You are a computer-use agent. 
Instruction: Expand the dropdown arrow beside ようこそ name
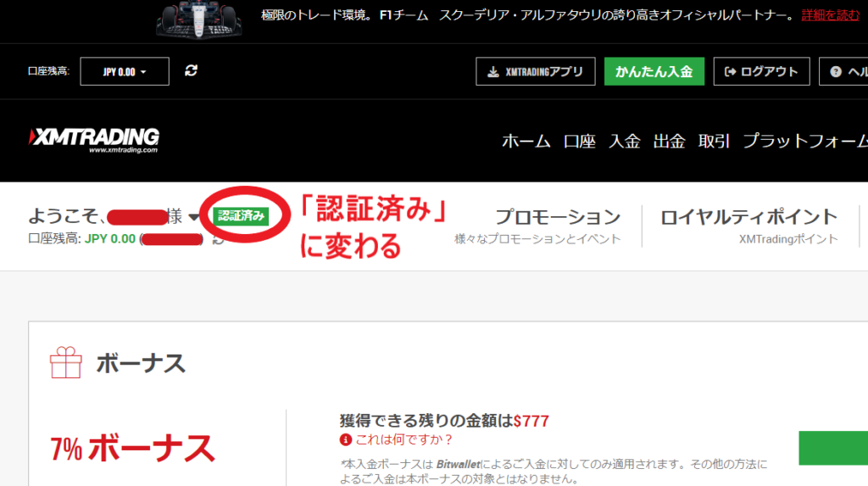tap(194, 218)
